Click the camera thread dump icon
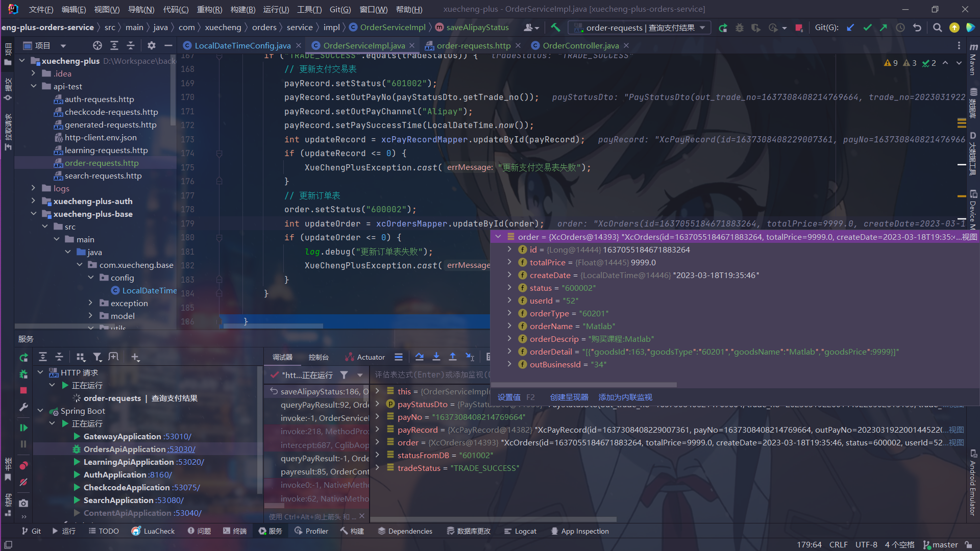The height and width of the screenshot is (551, 980). coord(23,503)
